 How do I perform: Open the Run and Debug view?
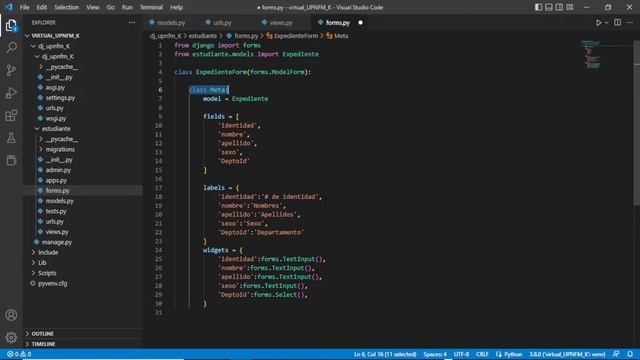coord(11,93)
